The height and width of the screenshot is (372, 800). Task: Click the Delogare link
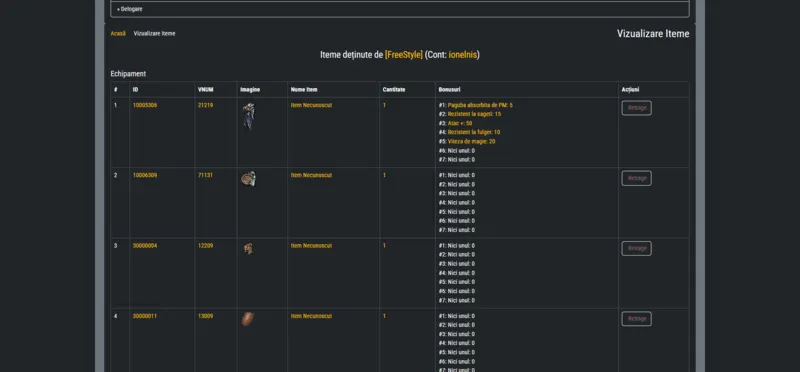[130, 9]
